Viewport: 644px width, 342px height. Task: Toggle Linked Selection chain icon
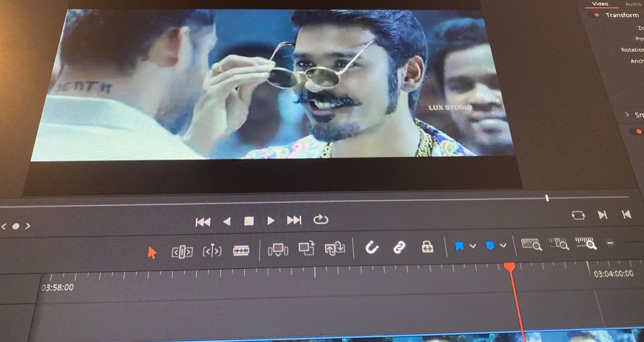pos(399,247)
